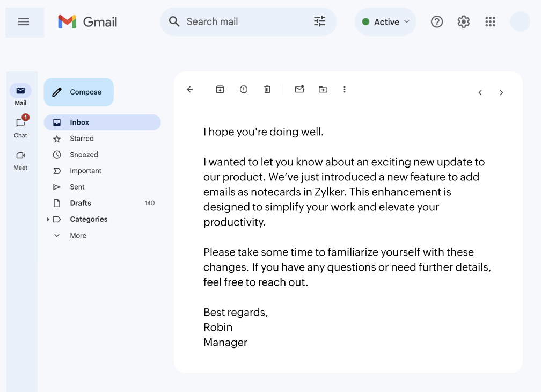Archive this email using the archive icon
541x392 pixels.
(220, 90)
